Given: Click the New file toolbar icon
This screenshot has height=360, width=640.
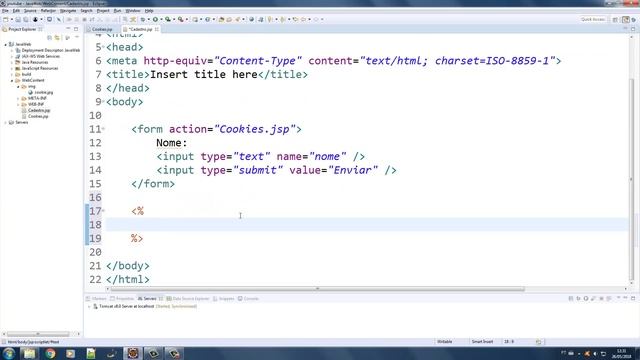Looking at the screenshot, I should pos(6,19).
